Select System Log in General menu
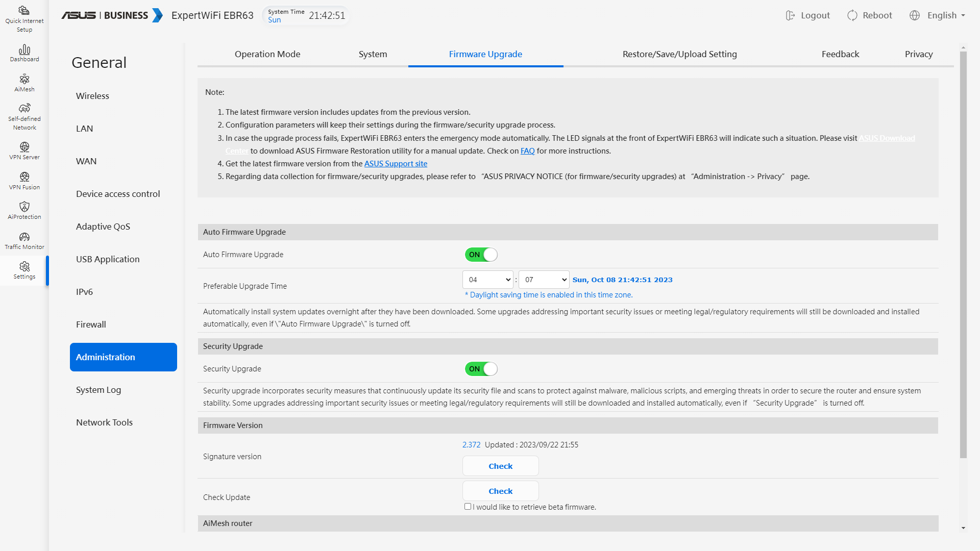This screenshot has width=980, height=551. 99,390
